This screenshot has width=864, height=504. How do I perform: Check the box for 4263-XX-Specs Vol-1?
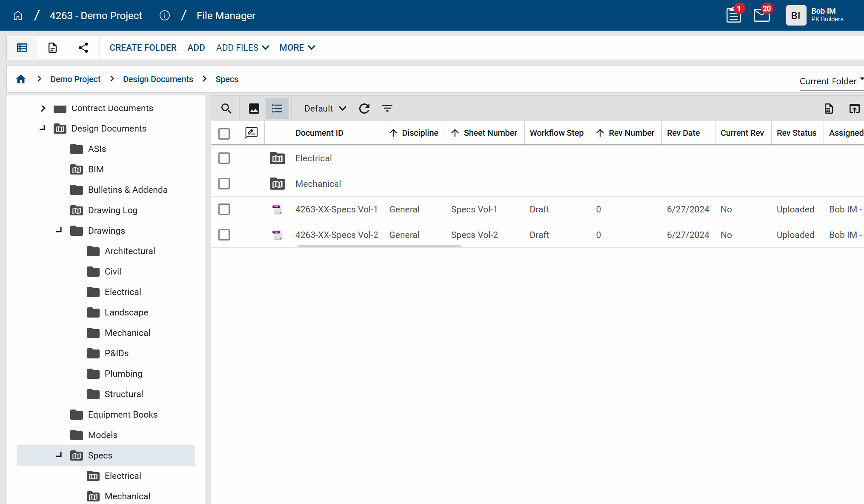click(x=224, y=209)
